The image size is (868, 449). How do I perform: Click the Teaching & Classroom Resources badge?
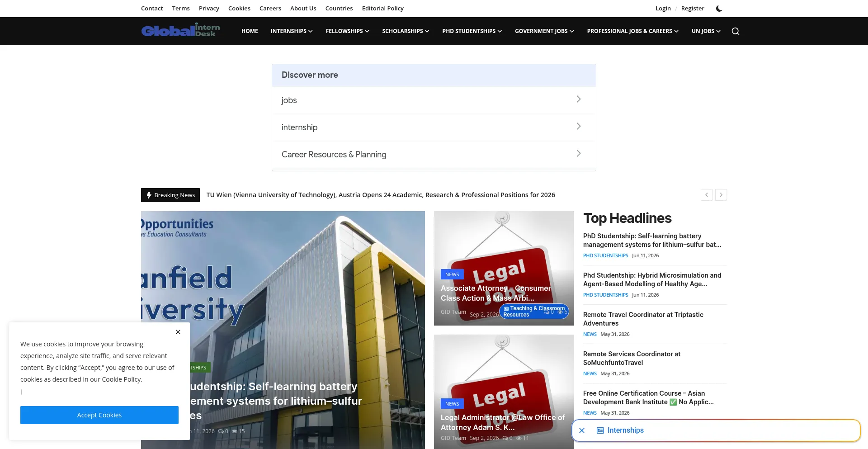tap(534, 312)
